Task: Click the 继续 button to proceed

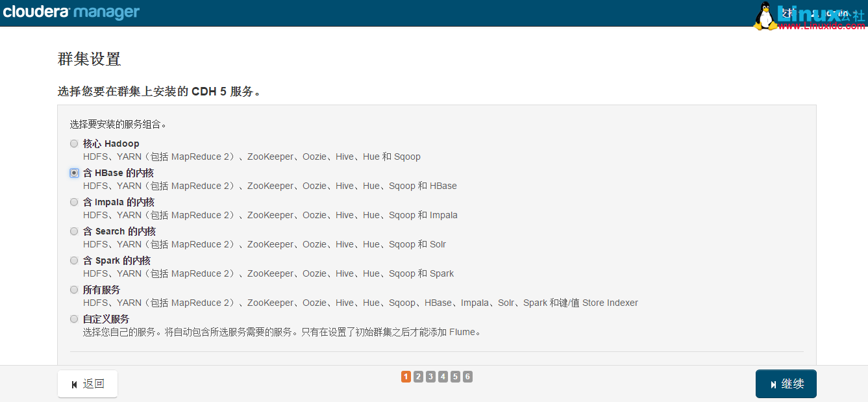Action: [x=786, y=384]
